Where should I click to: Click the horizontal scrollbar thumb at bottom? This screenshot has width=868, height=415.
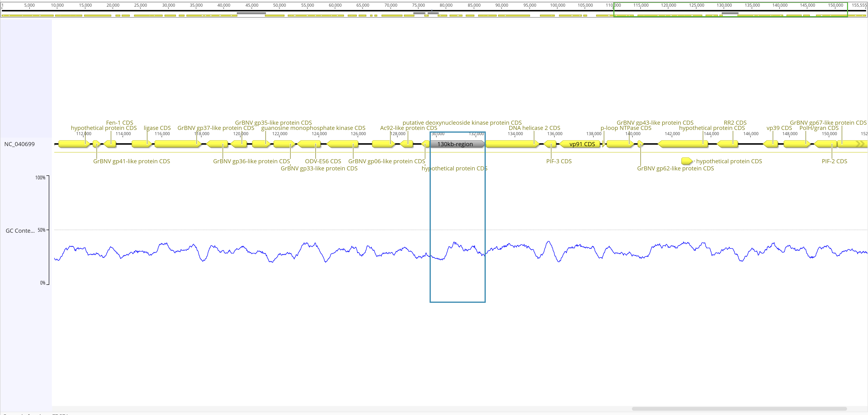tap(739, 409)
